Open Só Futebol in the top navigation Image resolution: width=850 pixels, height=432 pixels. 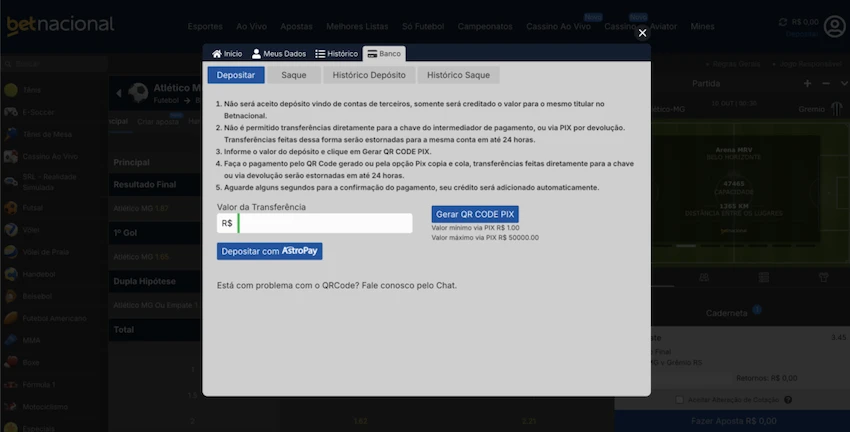(x=423, y=26)
